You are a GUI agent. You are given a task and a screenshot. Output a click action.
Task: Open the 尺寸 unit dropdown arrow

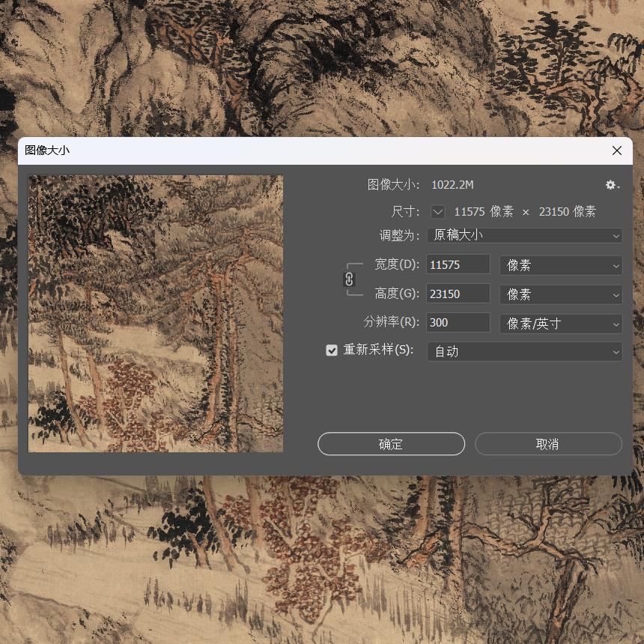(x=438, y=213)
